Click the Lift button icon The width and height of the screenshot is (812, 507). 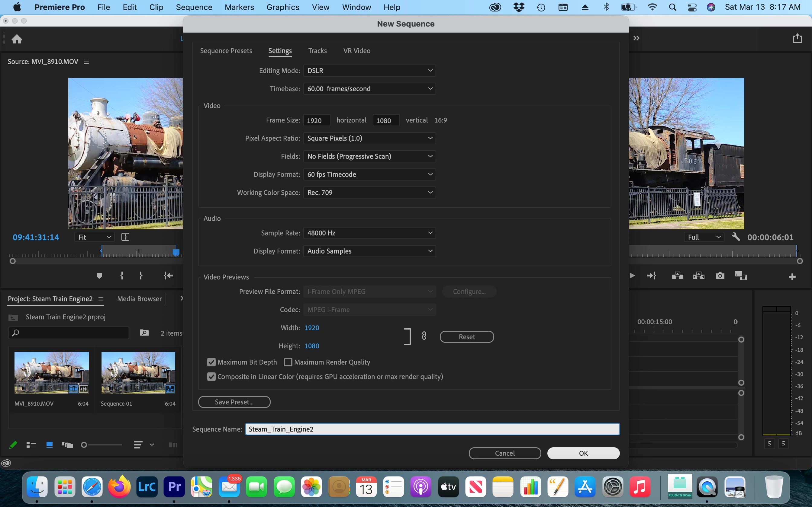click(x=677, y=276)
